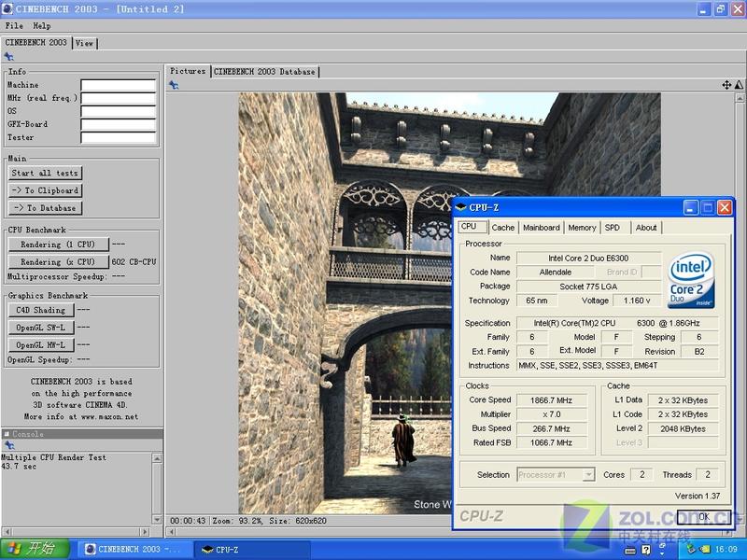Click the console horizontal scrollbar right arrow
747x560 pixels.
[x=145, y=531]
